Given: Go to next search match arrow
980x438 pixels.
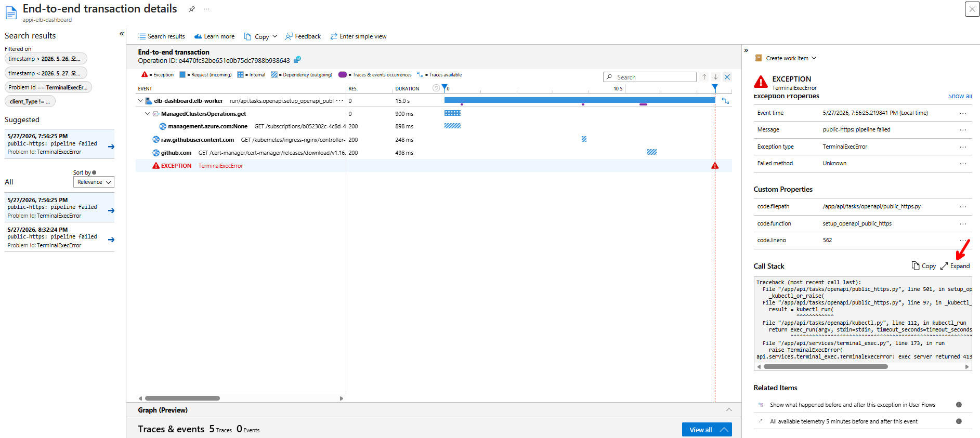Looking at the screenshot, I should (x=715, y=77).
